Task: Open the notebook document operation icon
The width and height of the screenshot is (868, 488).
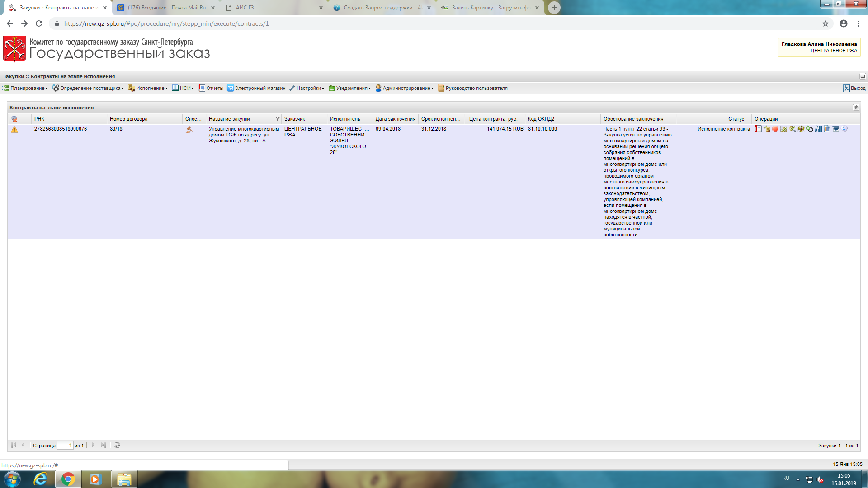Action: (759, 129)
